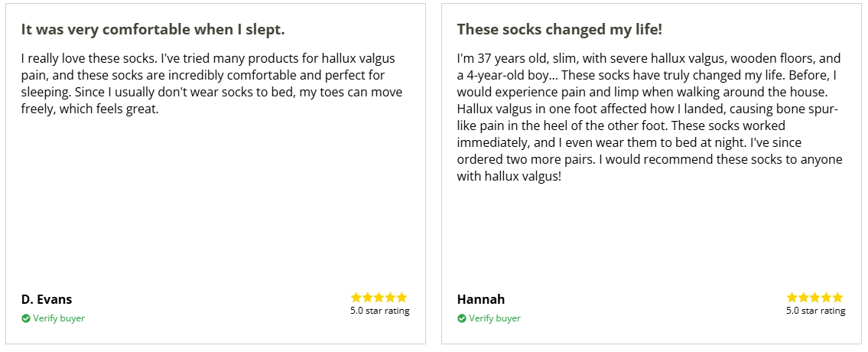Pick fourth star in D. Evans' rating
The height and width of the screenshot is (352, 868).
[x=391, y=298]
